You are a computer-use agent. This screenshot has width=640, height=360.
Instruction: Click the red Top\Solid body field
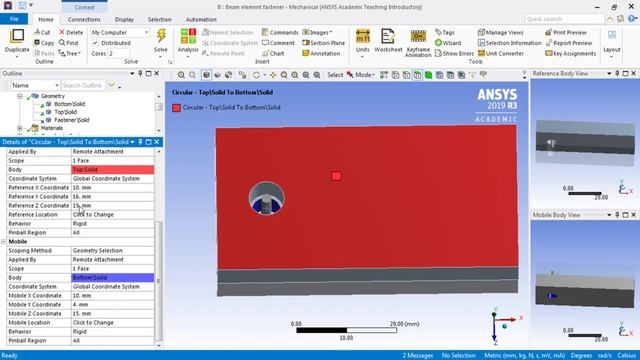click(x=113, y=169)
